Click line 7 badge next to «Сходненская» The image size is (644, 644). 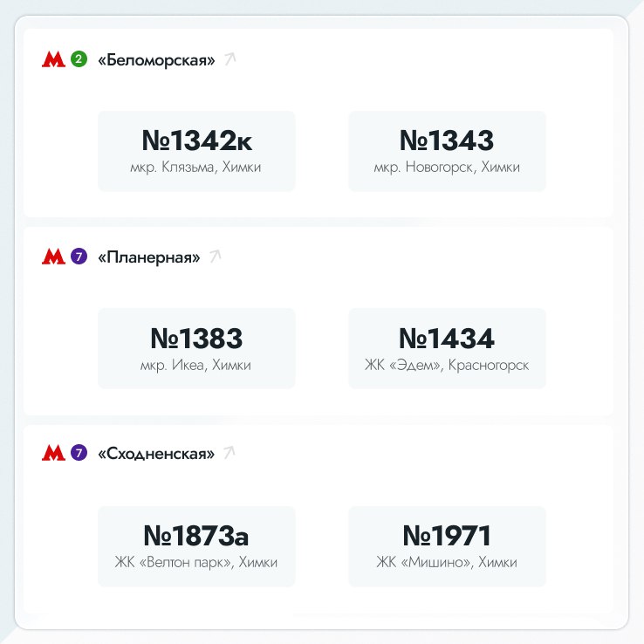79,454
